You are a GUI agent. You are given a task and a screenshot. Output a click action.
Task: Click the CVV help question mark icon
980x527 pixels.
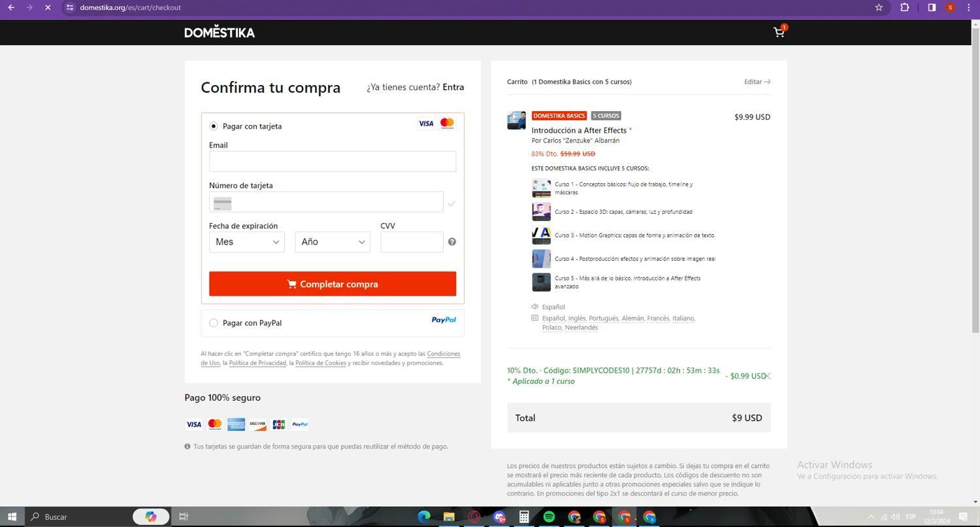coord(451,242)
